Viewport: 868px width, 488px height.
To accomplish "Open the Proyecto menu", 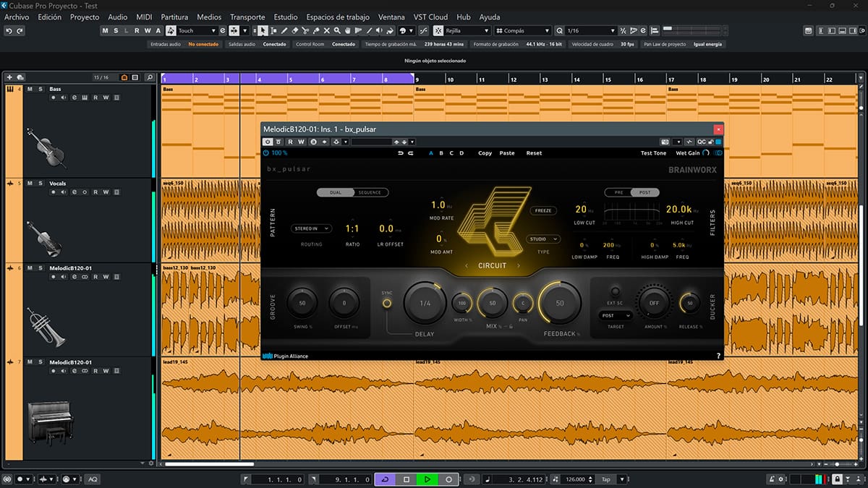I will [85, 17].
